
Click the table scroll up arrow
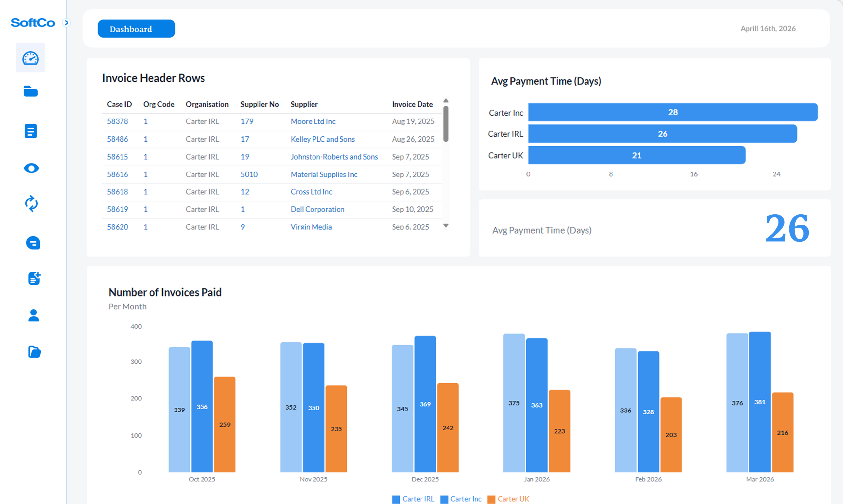coord(446,100)
